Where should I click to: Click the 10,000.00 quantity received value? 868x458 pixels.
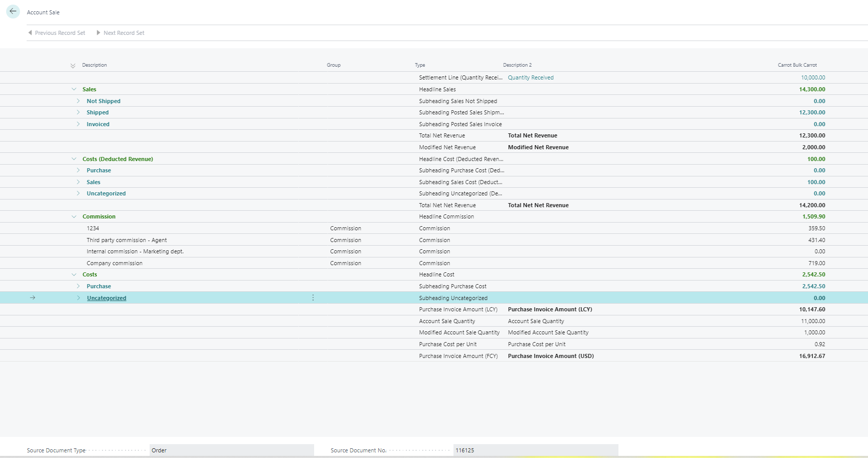[x=813, y=78]
